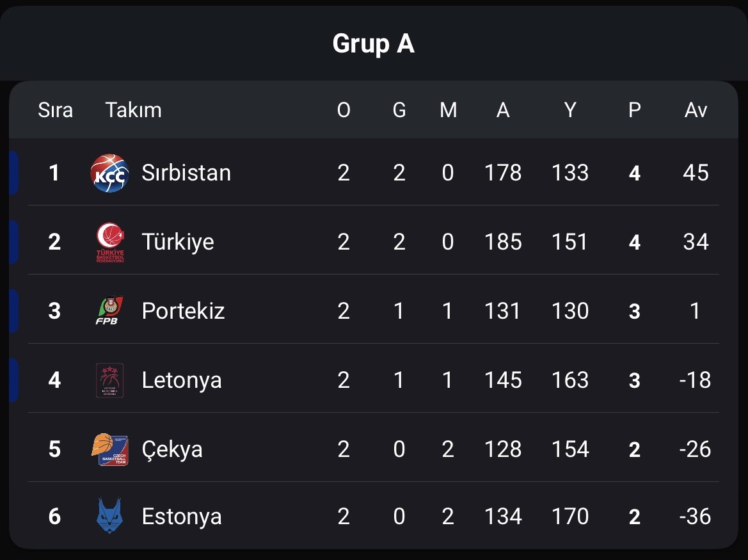748x560 pixels.
Task: Click Sırbistan's 45 average value
Action: (696, 173)
